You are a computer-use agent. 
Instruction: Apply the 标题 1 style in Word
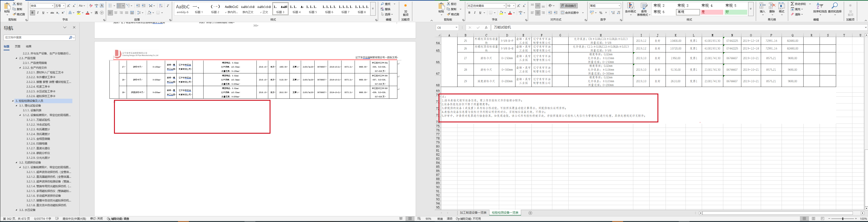pyautogui.click(x=199, y=9)
